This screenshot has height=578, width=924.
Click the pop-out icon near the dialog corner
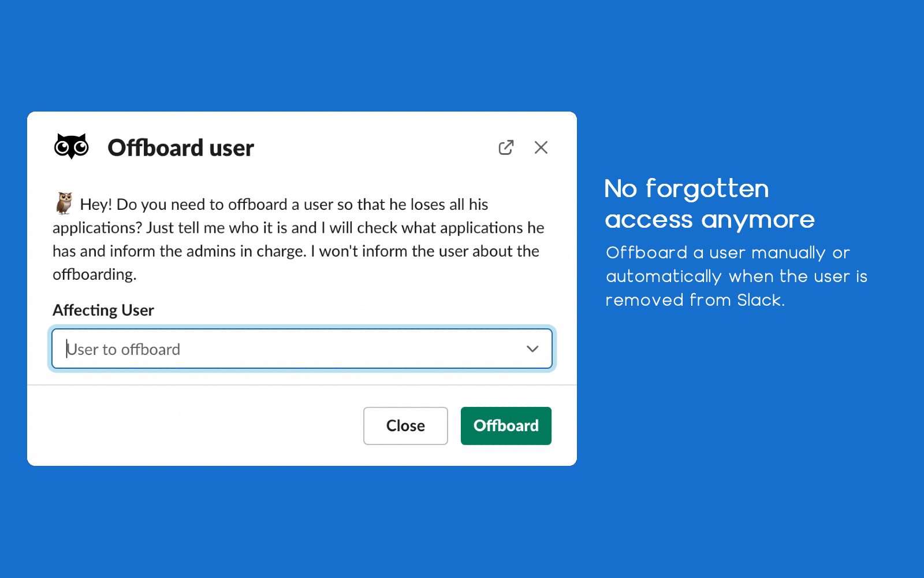(506, 147)
